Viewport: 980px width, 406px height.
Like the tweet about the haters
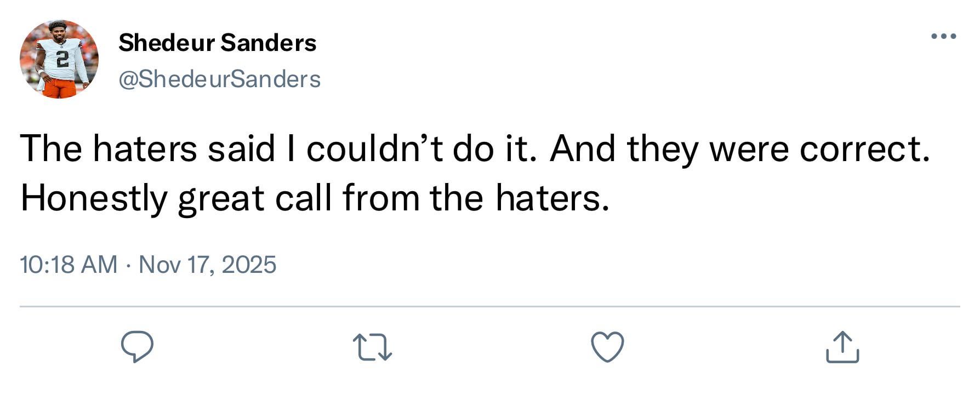pyautogui.click(x=607, y=347)
